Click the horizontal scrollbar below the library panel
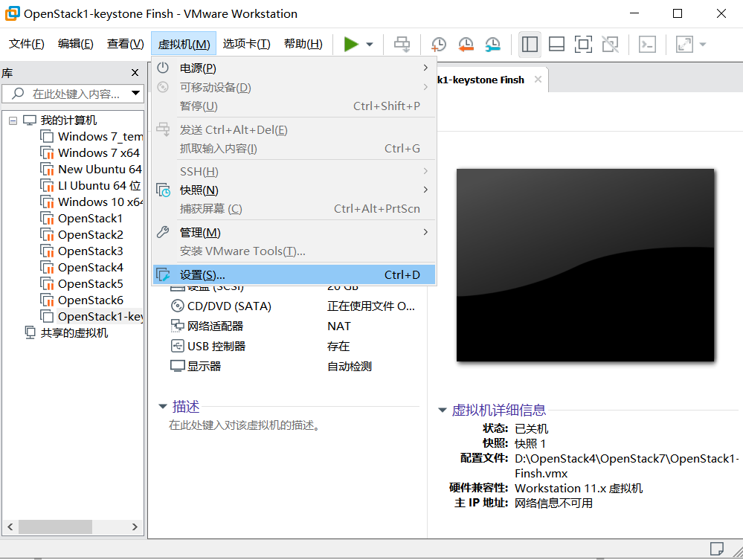Viewport: 743px width, 560px height. point(56,527)
